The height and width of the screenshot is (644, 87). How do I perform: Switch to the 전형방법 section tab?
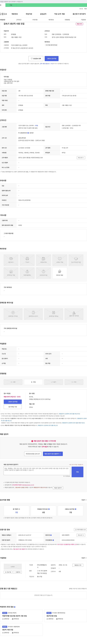point(67,20)
